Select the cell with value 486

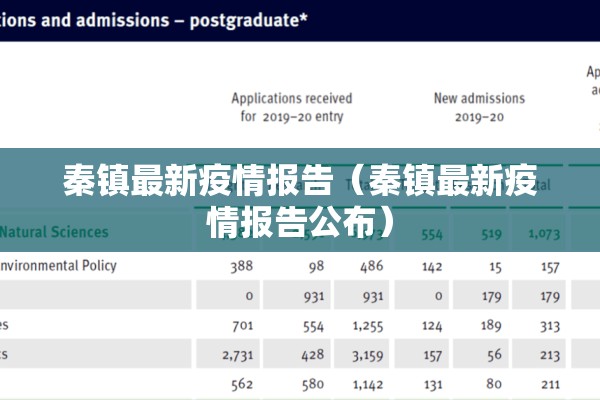(371, 266)
